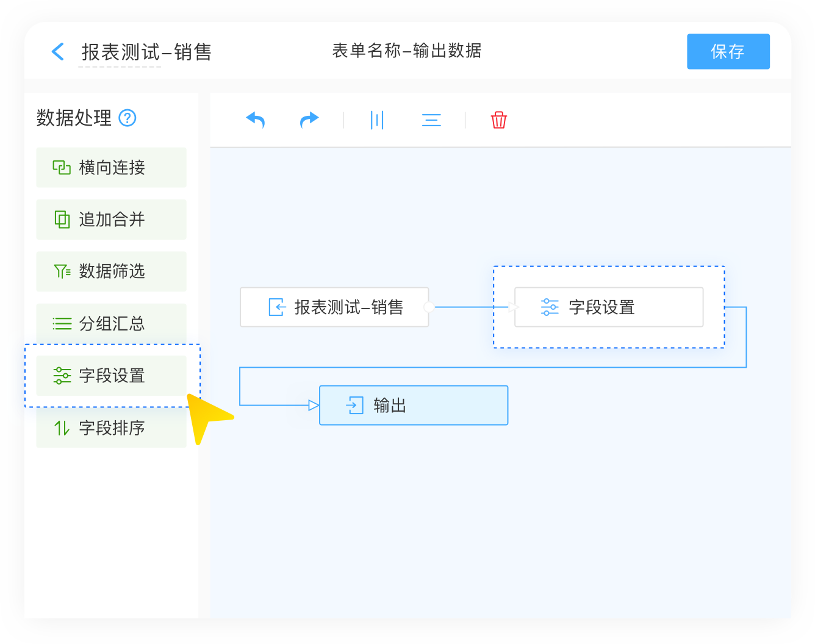Click the 表单名称-输出数据 header title

pyautogui.click(x=407, y=51)
